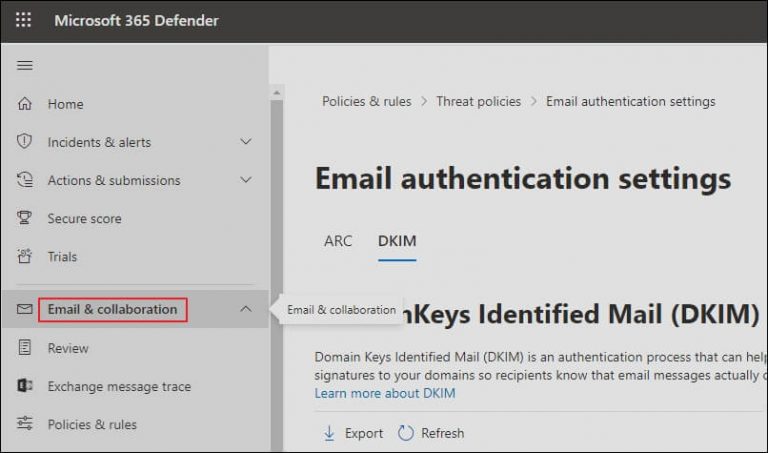768x453 pixels.
Task: Click the Microsoft 365 Defender title
Action: tap(136, 21)
